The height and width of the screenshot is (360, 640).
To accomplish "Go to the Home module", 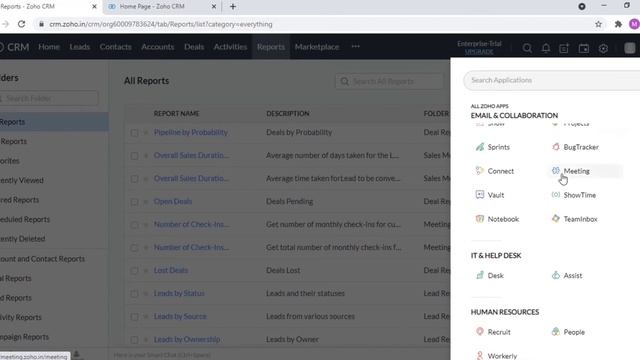I will click(49, 47).
